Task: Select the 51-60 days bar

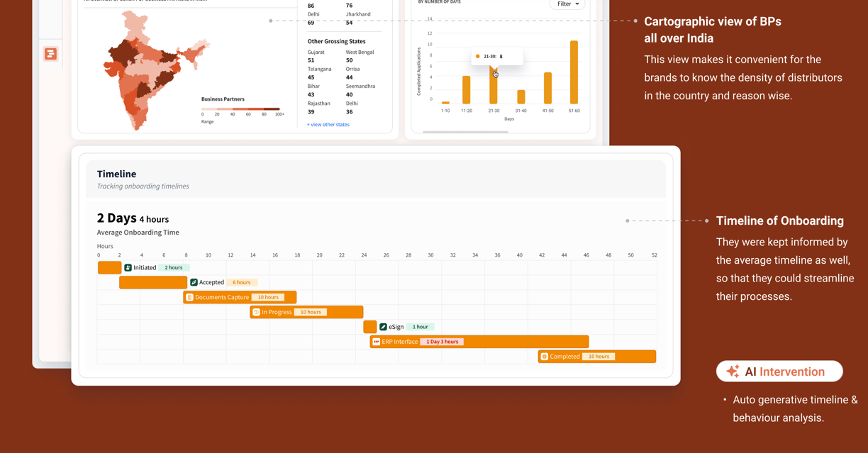Action: (x=574, y=72)
